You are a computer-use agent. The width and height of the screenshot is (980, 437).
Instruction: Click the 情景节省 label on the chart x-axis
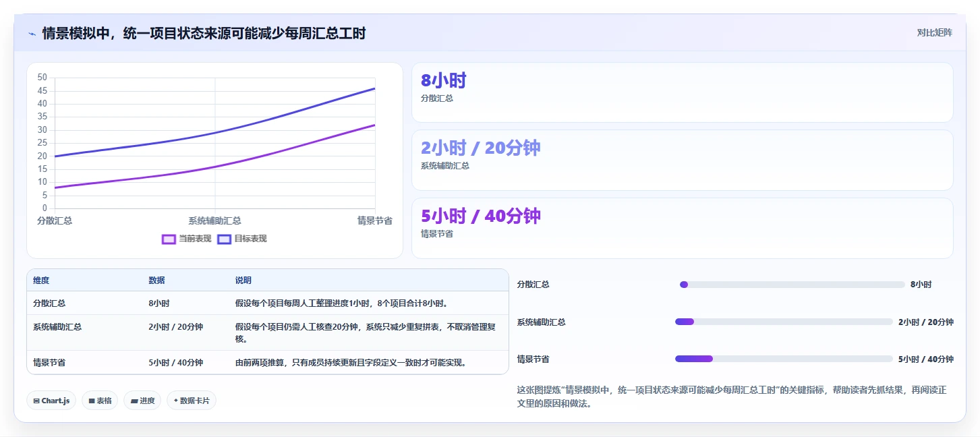(375, 221)
